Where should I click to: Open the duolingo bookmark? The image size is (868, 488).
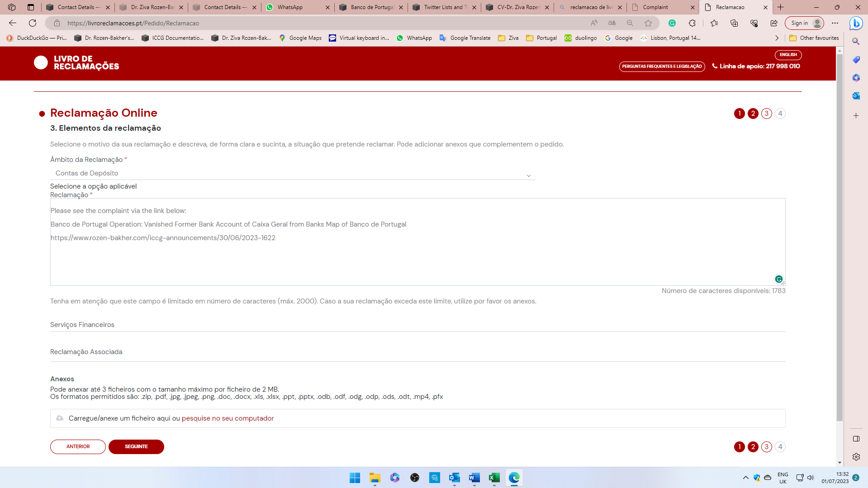point(581,38)
